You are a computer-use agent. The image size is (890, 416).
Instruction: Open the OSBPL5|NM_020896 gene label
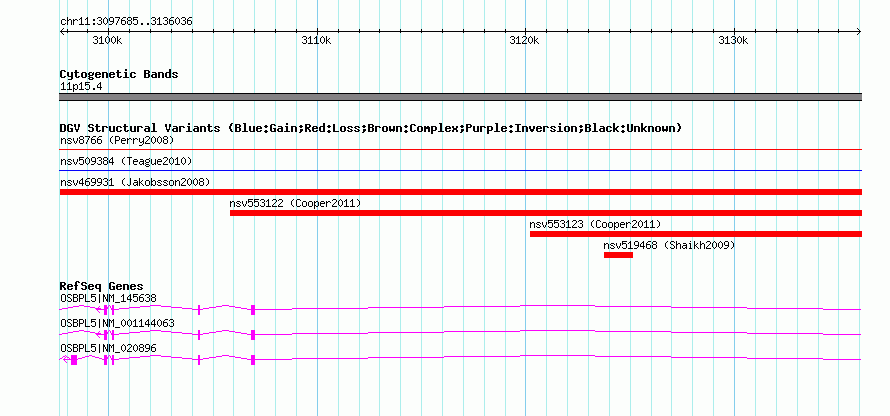[108, 348]
